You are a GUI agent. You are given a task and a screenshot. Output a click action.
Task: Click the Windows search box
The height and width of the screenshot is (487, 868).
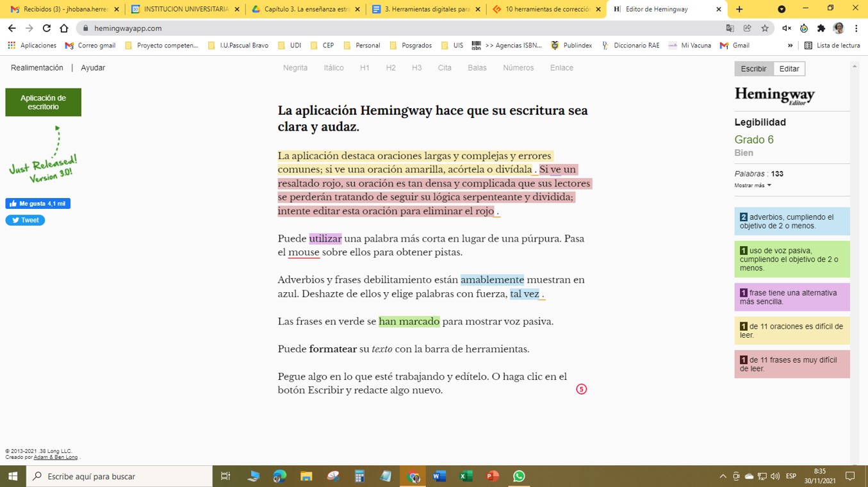tap(119, 476)
